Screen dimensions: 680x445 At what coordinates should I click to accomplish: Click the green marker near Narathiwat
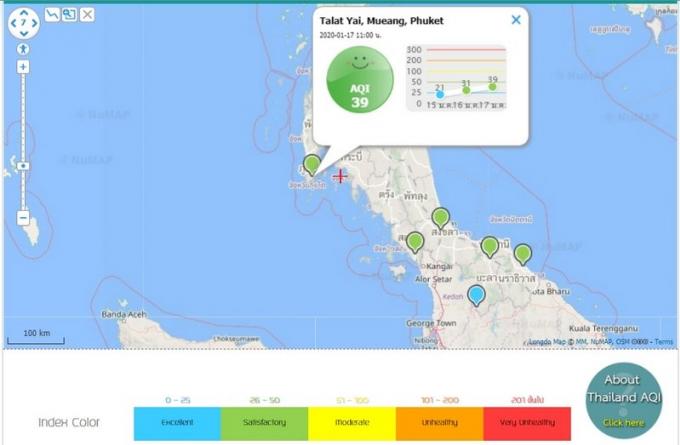[523, 255]
